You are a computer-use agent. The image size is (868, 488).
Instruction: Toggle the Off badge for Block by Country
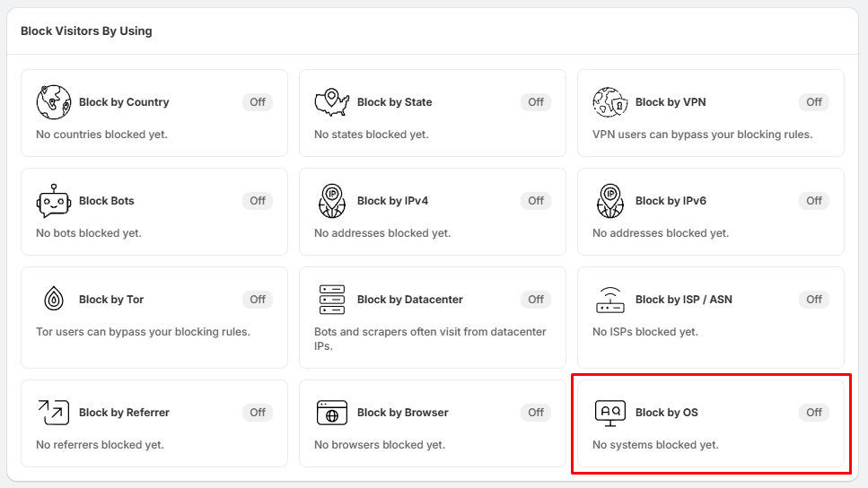258,101
